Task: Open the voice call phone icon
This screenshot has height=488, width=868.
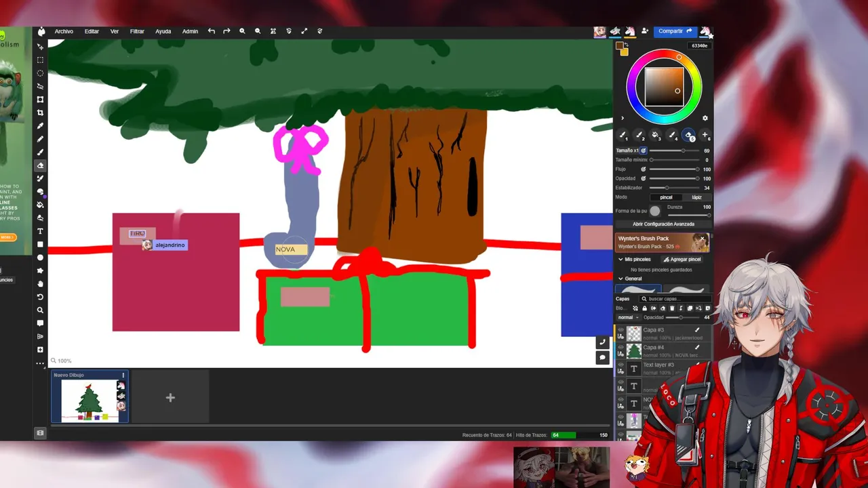Action: pos(602,343)
